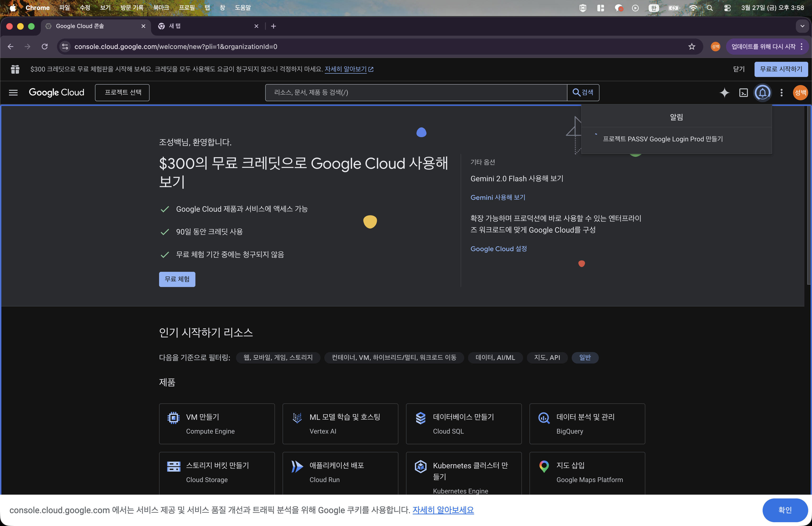Open the Google Cloud navigation menu

tap(13, 92)
